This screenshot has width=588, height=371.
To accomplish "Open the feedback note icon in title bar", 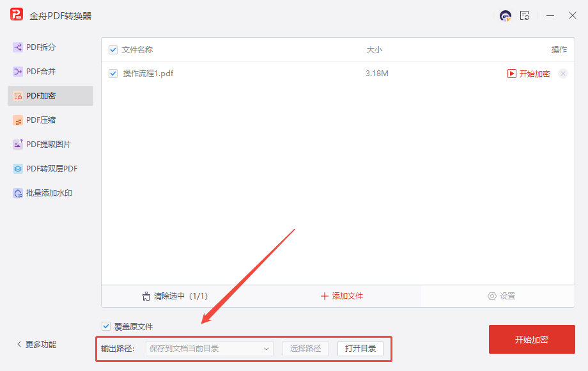I will coord(525,16).
